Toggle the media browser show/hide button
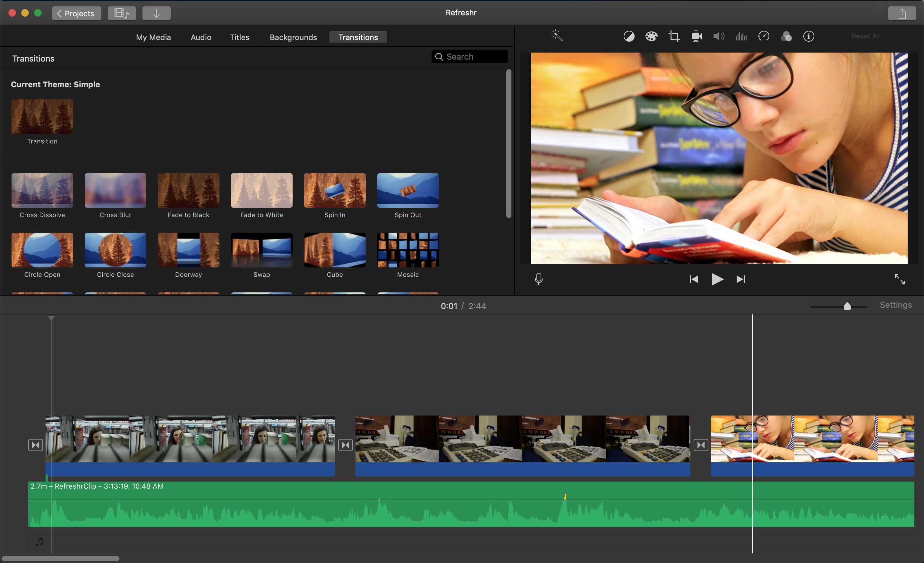Screen dimensions: 924x563 (122, 13)
